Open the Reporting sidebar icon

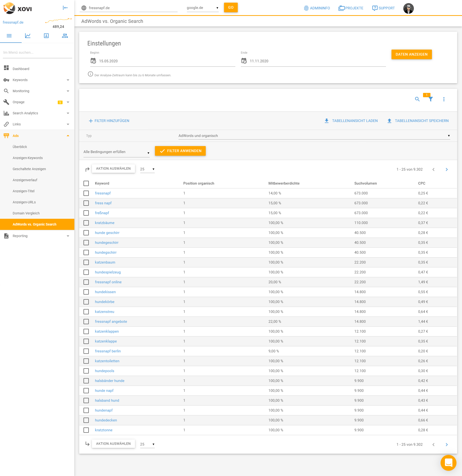(6, 236)
